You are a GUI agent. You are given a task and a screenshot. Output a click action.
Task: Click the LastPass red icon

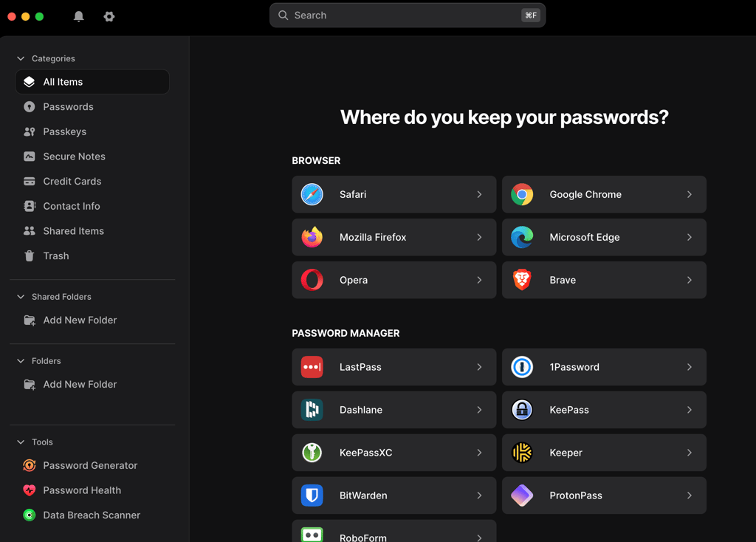coord(312,367)
